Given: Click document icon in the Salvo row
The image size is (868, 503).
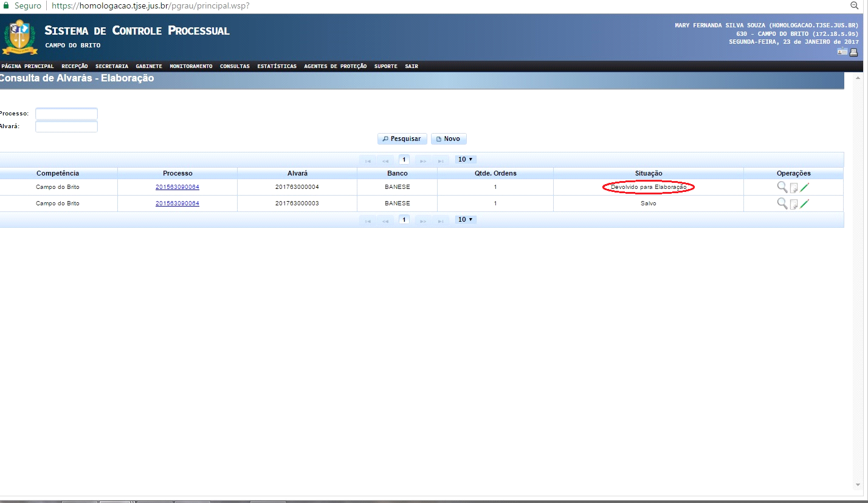Looking at the screenshot, I should pyautogui.click(x=794, y=204).
